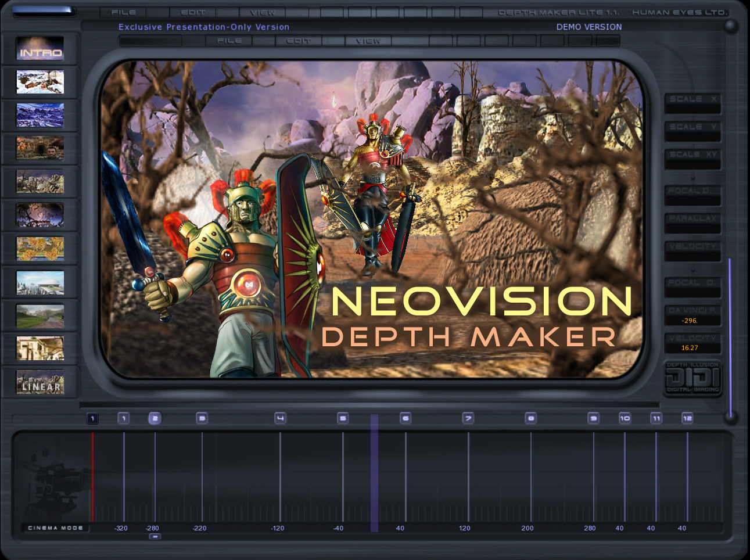Screen dimensions: 750x560
Task: Toggle the CINEMA MODE button
Action: coord(56,528)
